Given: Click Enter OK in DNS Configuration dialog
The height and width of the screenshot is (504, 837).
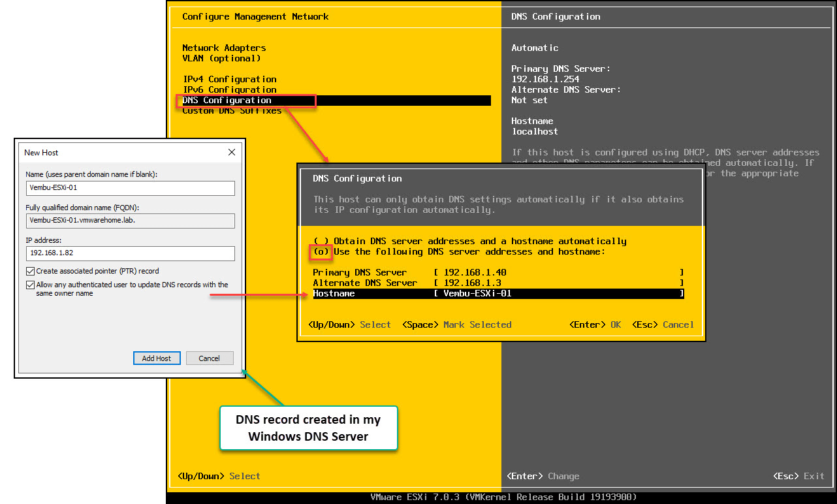Looking at the screenshot, I should (595, 324).
